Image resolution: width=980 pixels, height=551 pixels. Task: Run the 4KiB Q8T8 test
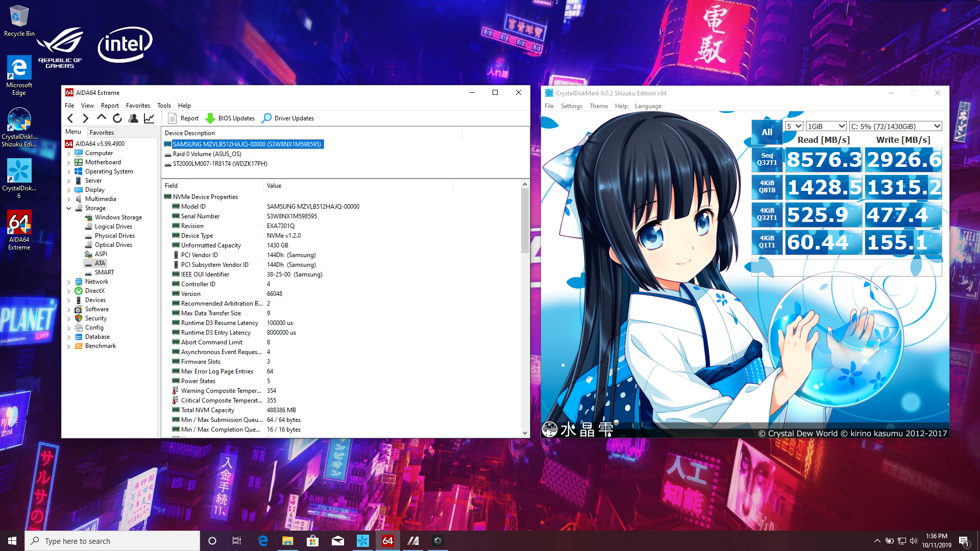point(767,187)
